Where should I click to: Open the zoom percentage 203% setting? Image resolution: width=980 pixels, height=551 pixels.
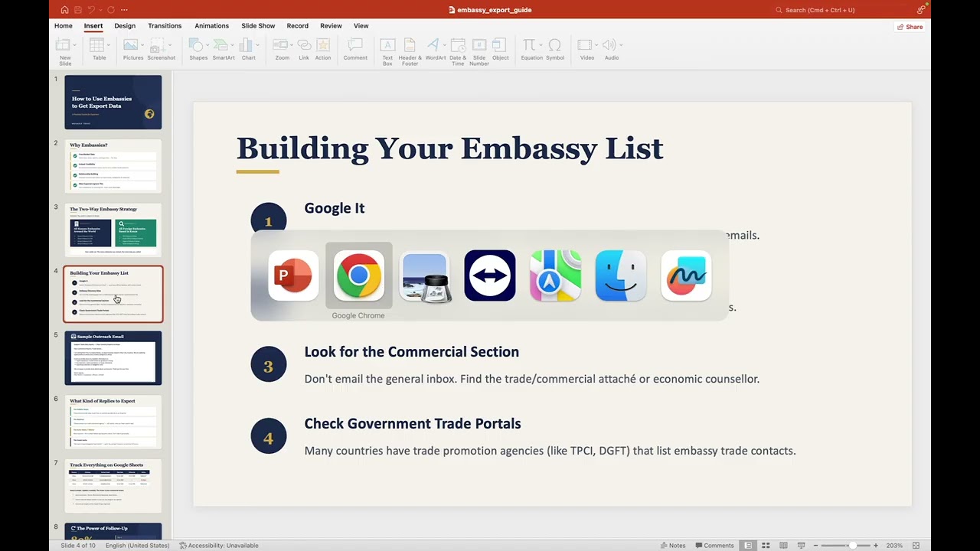pos(894,546)
